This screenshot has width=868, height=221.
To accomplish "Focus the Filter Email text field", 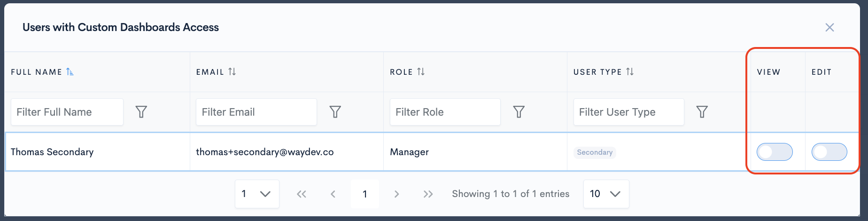I will click(256, 112).
